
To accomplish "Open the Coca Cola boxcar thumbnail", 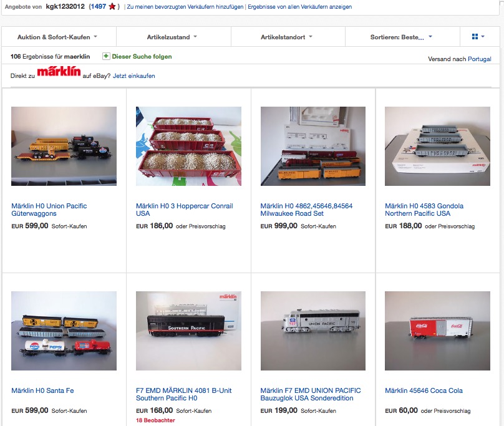I will pyautogui.click(x=437, y=331).
